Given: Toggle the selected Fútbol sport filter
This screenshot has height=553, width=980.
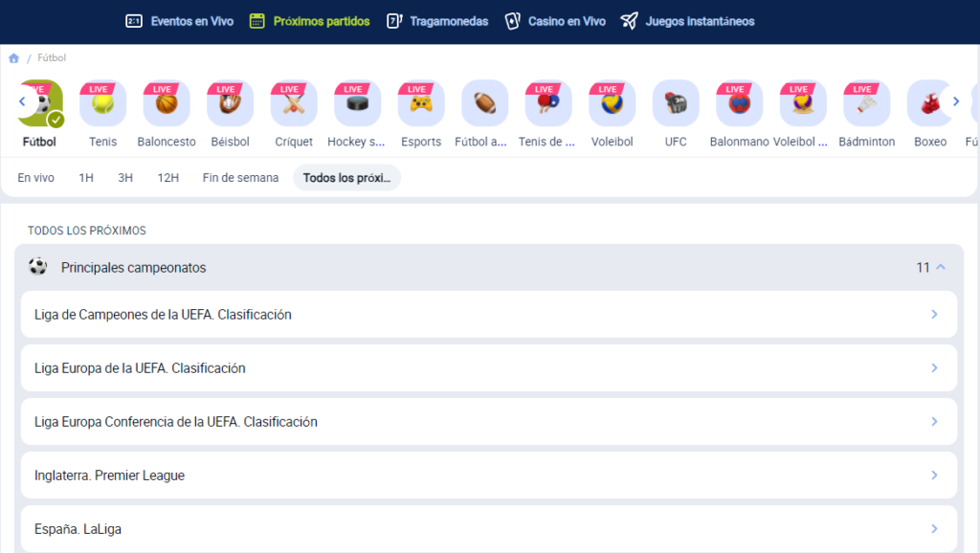Looking at the screenshot, I should 40,103.
